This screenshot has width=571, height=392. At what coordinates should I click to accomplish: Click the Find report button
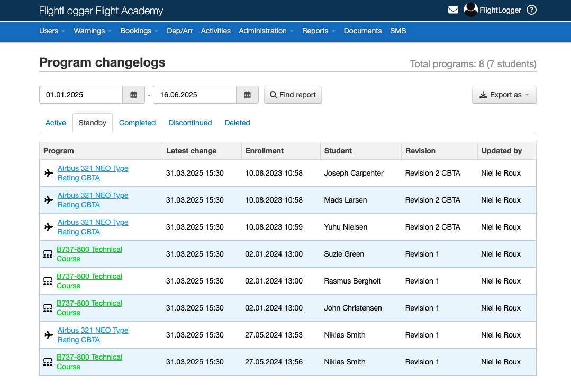pyautogui.click(x=293, y=94)
